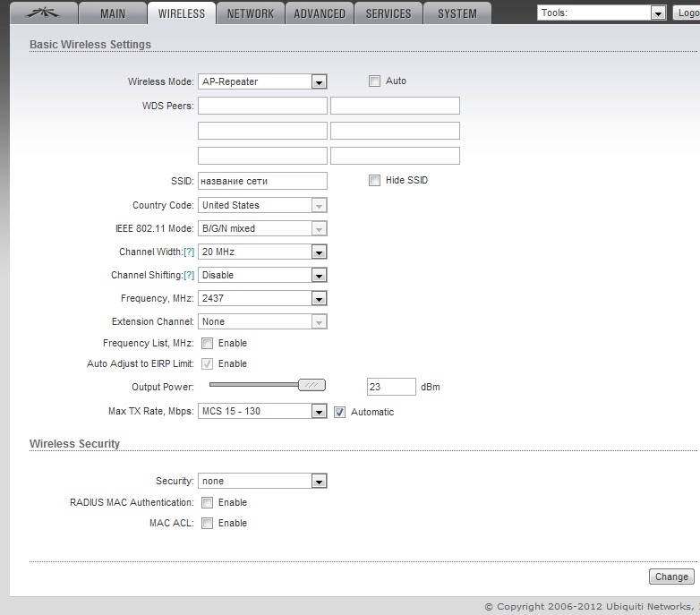Click the Change button
The width and height of the screenshot is (700, 615).
(x=671, y=577)
